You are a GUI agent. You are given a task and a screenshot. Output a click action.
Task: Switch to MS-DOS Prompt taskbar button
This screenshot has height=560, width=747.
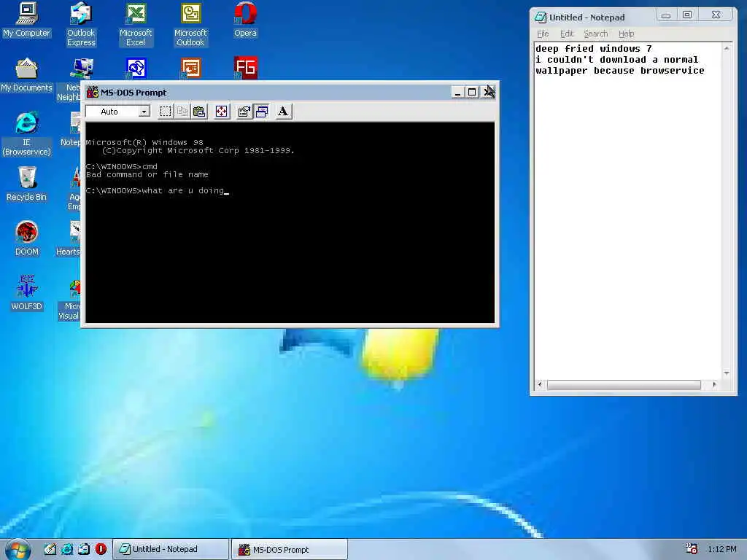(x=289, y=549)
